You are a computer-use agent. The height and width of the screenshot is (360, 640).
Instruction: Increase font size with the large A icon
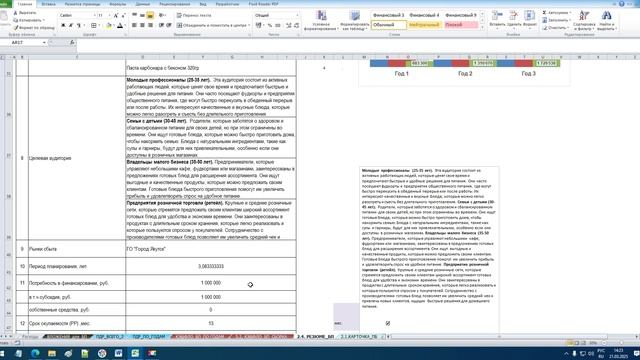(x=116, y=16)
